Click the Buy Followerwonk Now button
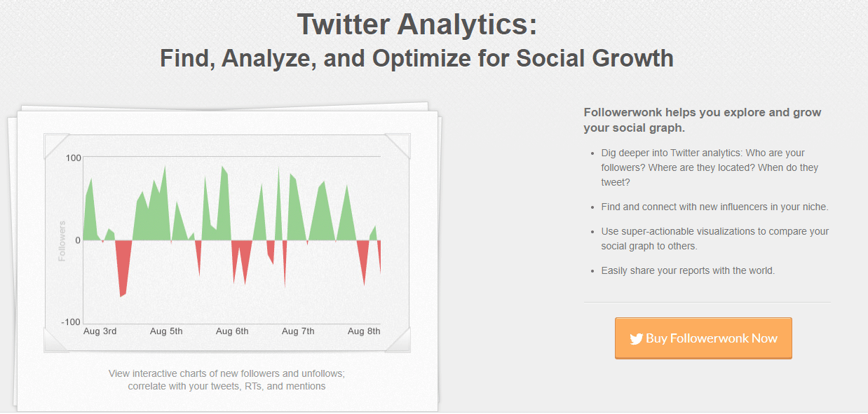868x414 pixels. coord(703,338)
